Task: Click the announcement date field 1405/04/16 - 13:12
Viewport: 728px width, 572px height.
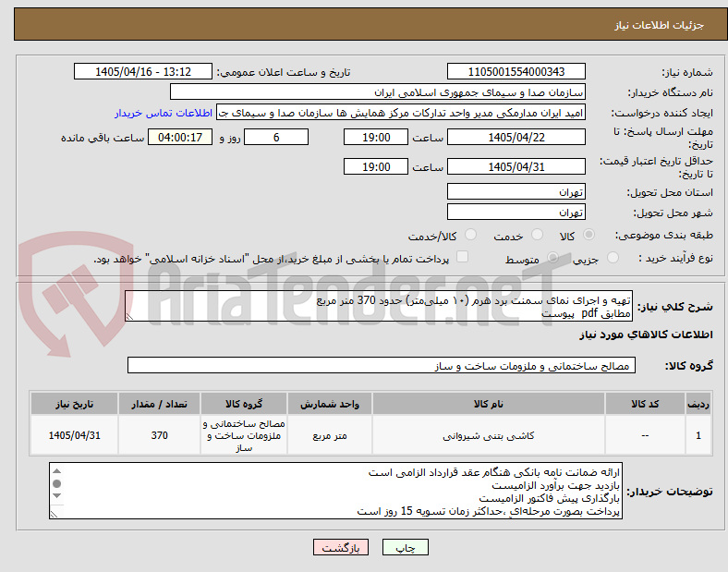Action: tap(143, 71)
